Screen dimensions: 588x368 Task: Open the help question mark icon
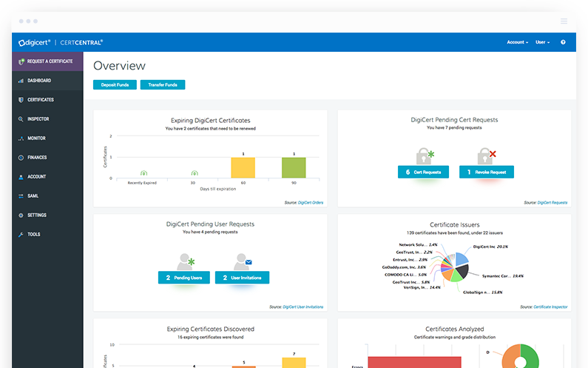pos(563,42)
